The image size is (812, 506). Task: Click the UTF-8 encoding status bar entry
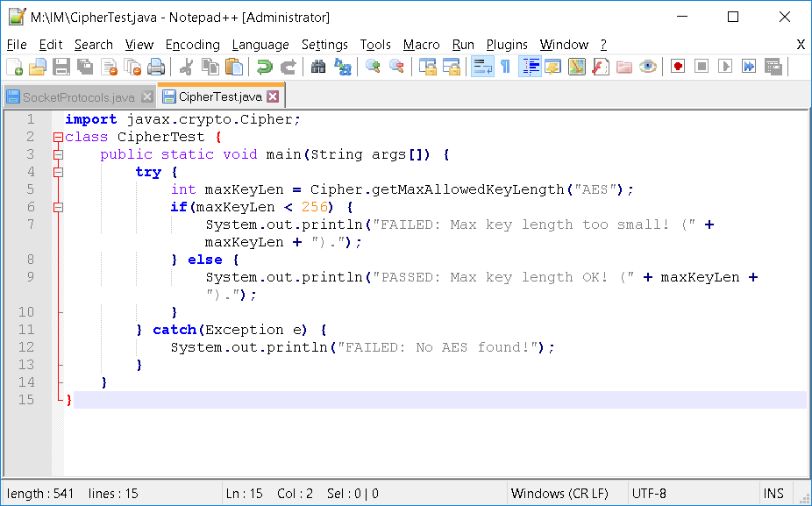[649, 494]
